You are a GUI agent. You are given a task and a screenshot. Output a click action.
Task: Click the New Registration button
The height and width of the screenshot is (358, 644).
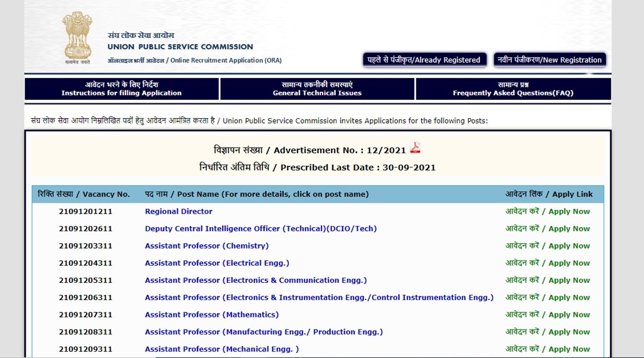[x=550, y=60]
